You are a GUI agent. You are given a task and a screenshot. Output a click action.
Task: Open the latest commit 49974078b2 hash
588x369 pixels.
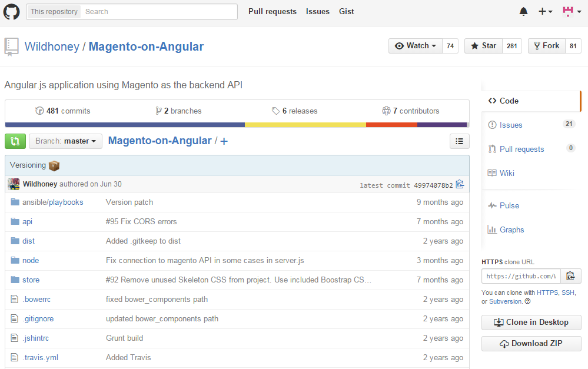pos(433,185)
